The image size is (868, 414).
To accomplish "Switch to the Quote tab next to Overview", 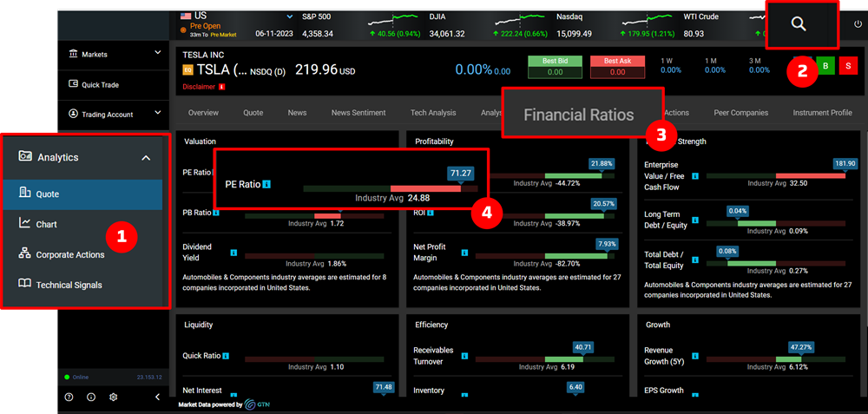I will 253,112.
